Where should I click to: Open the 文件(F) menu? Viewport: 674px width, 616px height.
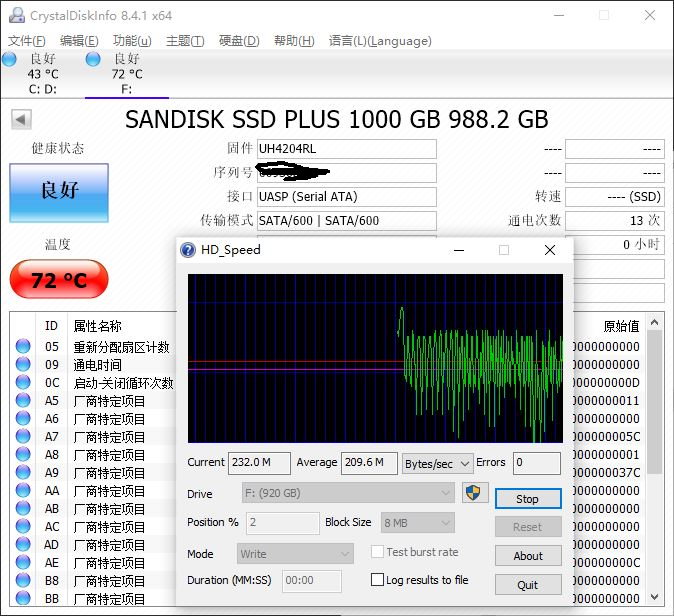click(x=27, y=41)
